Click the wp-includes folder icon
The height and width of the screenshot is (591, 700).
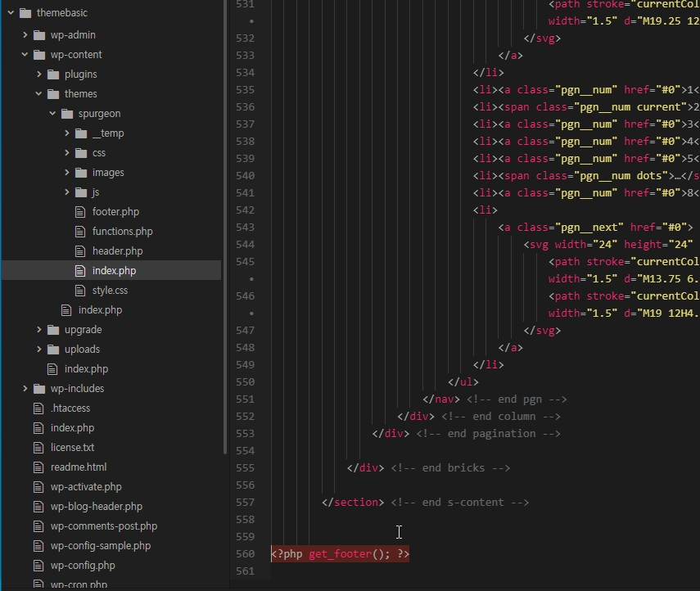(39, 388)
